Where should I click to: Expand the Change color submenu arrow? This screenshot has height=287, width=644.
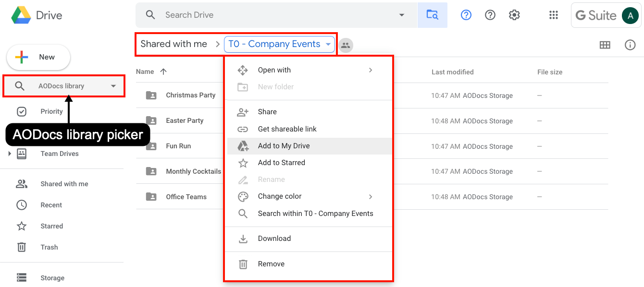(x=371, y=196)
